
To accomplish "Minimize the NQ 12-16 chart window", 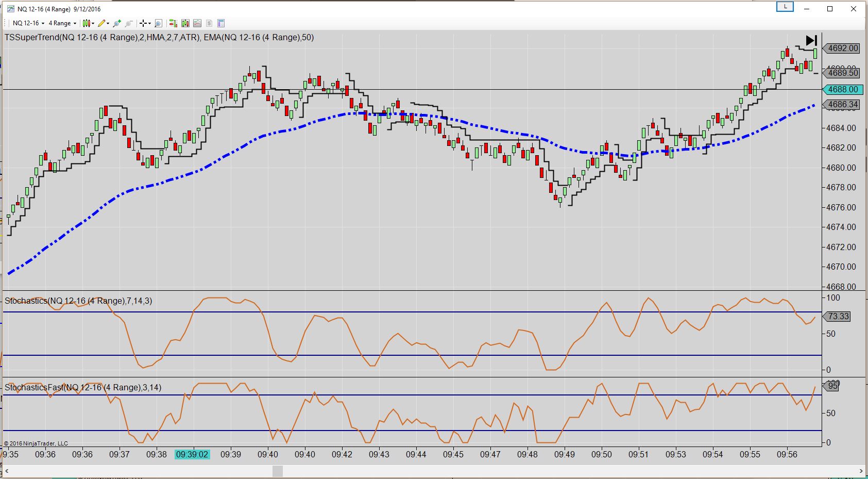I will coord(807,9).
